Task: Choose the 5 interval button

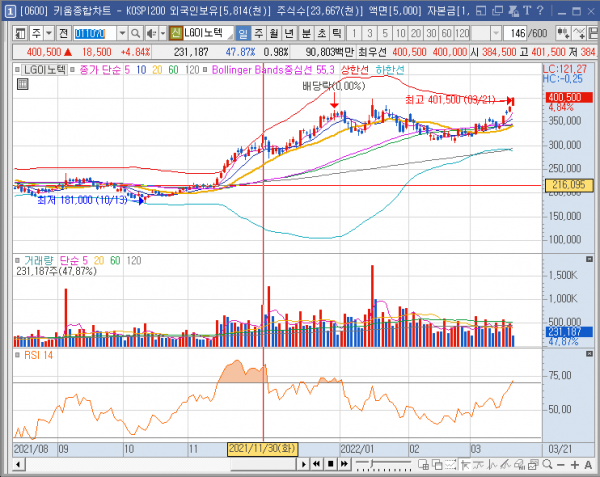Action: click(x=385, y=34)
